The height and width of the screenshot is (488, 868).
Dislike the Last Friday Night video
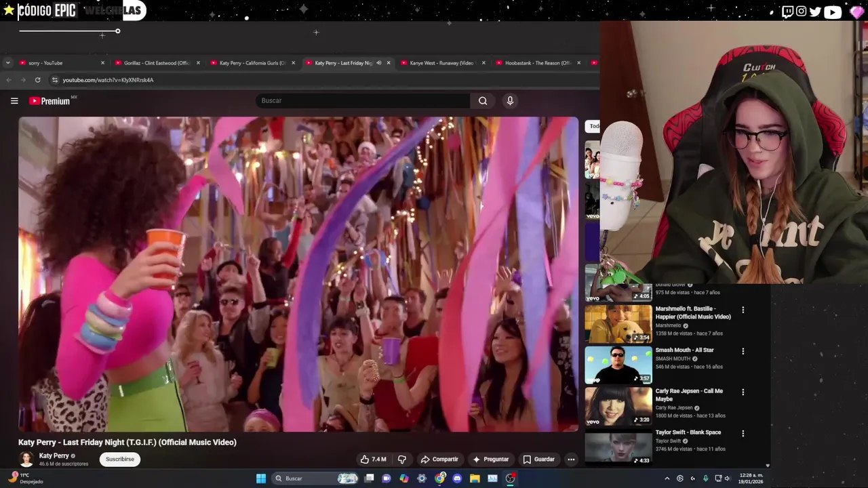pos(402,460)
